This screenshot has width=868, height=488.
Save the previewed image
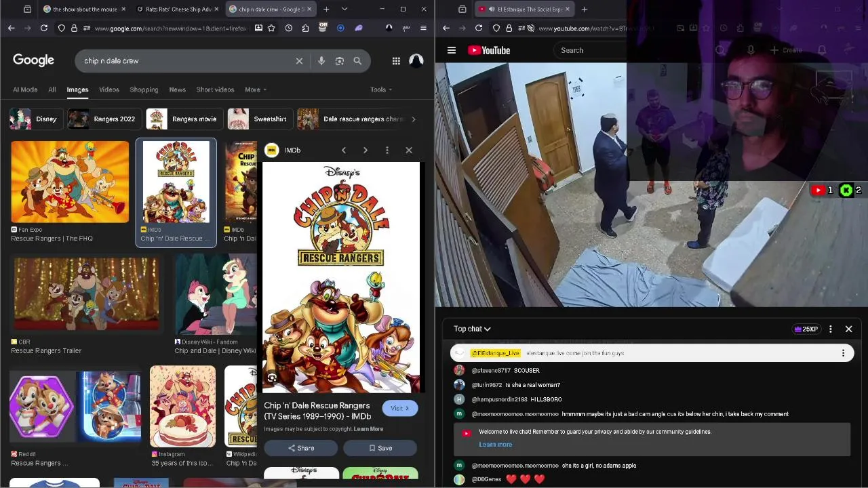(380, 448)
